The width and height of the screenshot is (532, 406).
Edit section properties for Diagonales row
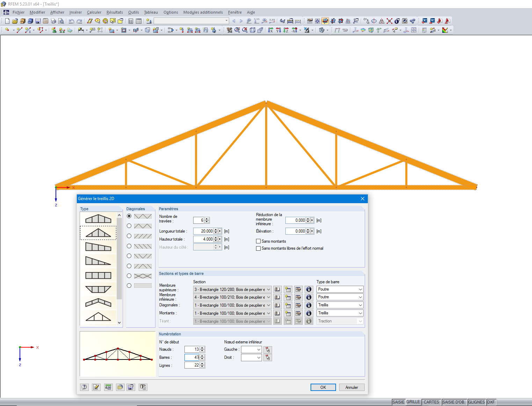(298, 305)
